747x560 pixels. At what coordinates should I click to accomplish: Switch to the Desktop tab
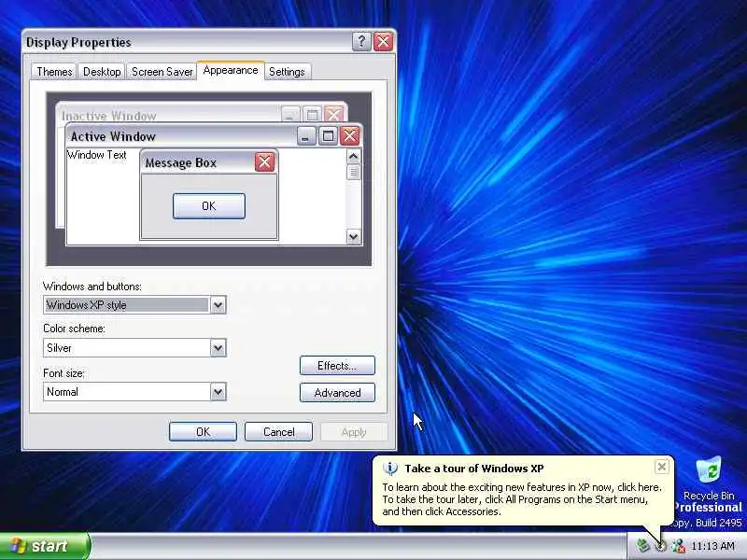pyautogui.click(x=102, y=72)
